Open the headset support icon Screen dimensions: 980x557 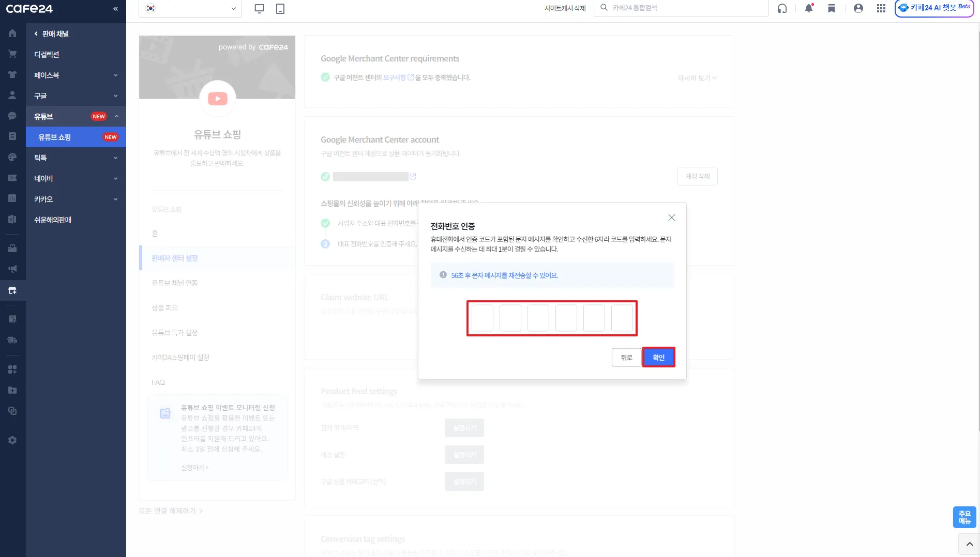(x=782, y=8)
